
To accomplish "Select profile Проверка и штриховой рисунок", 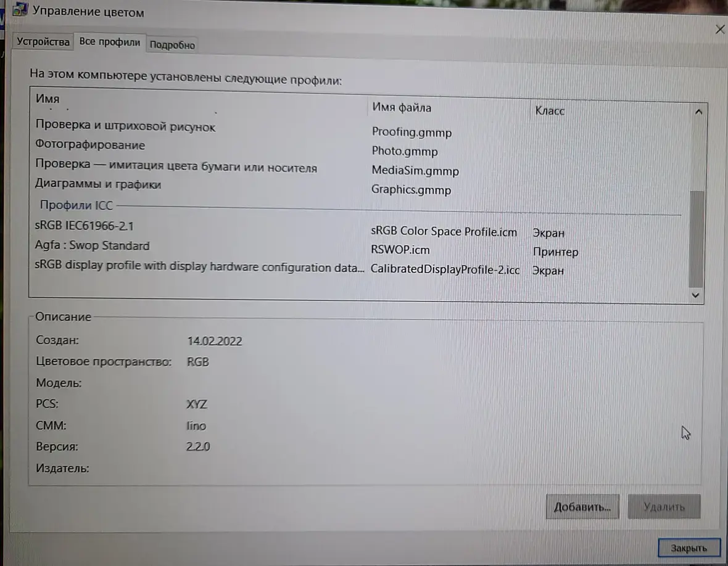I will click(x=125, y=126).
